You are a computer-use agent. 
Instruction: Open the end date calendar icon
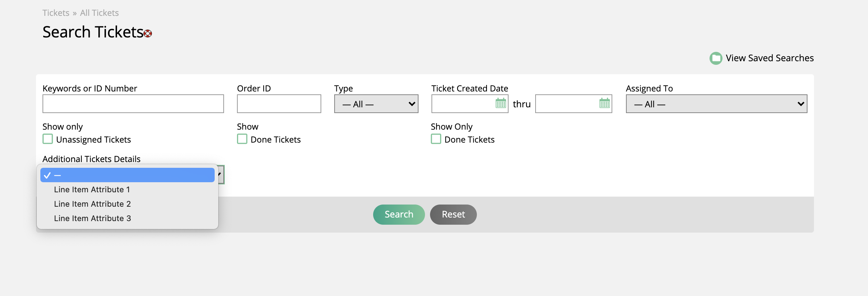click(x=604, y=103)
